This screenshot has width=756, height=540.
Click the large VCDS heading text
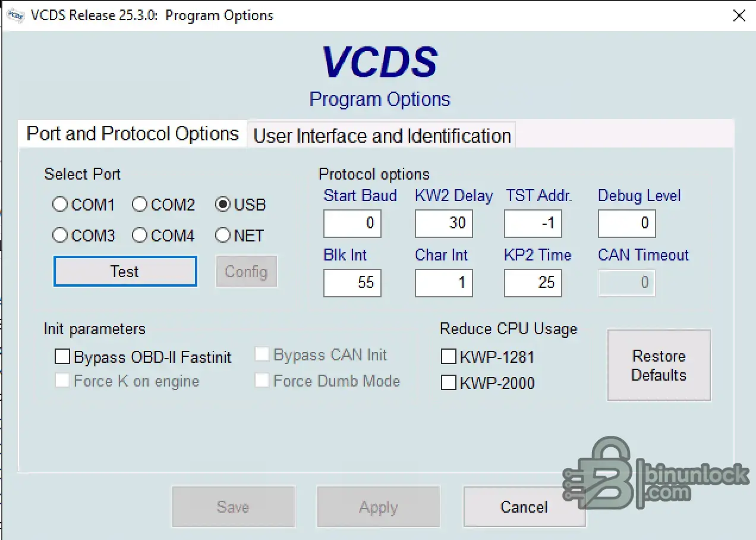click(380, 62)
